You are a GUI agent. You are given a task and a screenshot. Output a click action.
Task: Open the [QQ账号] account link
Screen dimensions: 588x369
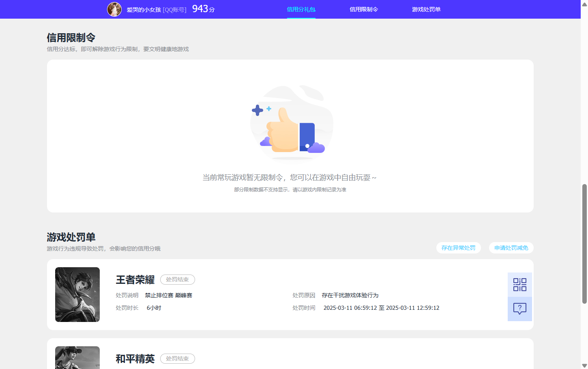click(x=175, y=10)
